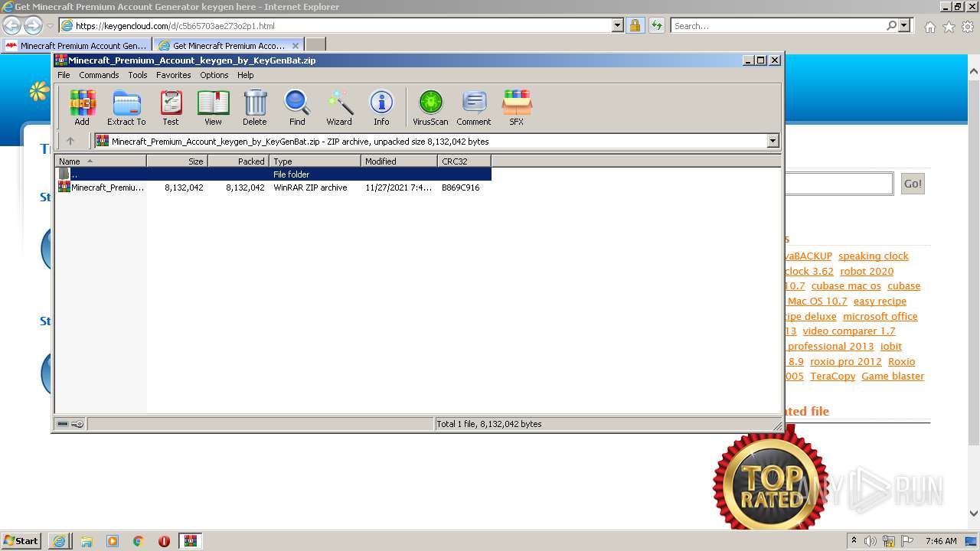Click the Test archive icon
This screenshot has width=980, height=551.
(x=171, y=107)
